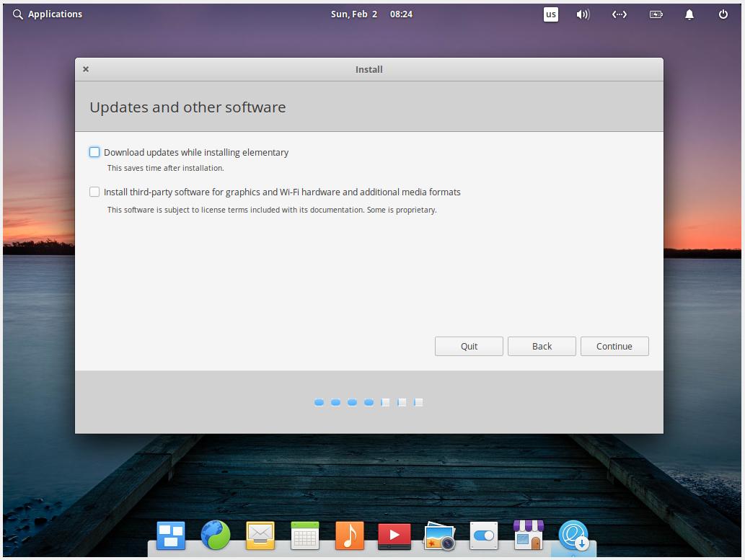Open the Calendar app in the dock
The width and height of the screenshot is (745, 560).
point(305,535)
